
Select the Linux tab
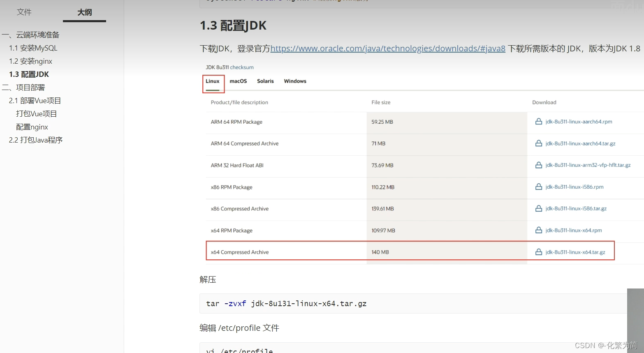tap(213, 81)
